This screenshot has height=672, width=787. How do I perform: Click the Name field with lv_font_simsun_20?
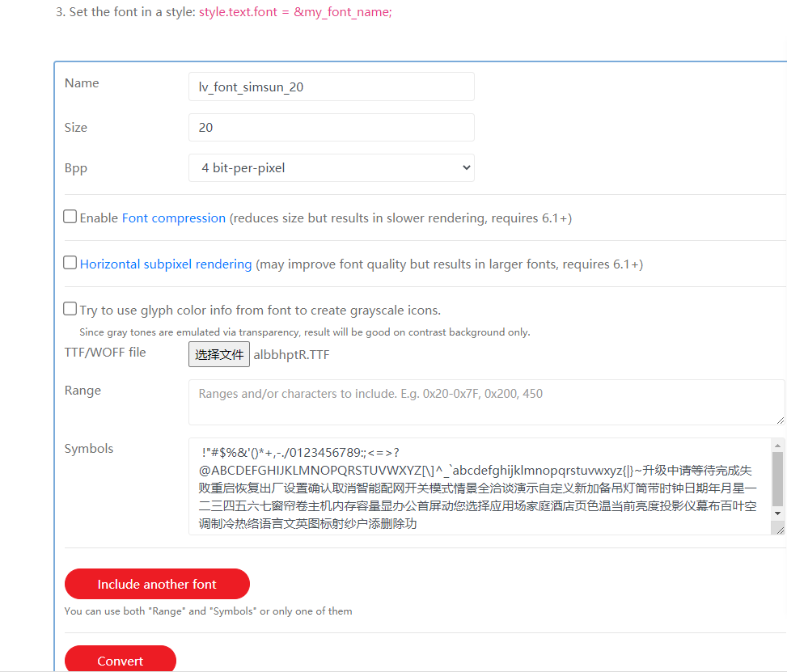click(x=331, y=87)
